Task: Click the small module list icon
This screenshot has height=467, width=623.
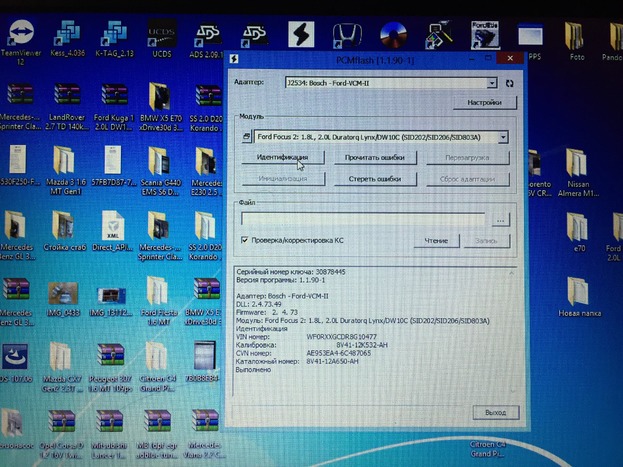Action: pyautogui.click(x=247, y=137)
